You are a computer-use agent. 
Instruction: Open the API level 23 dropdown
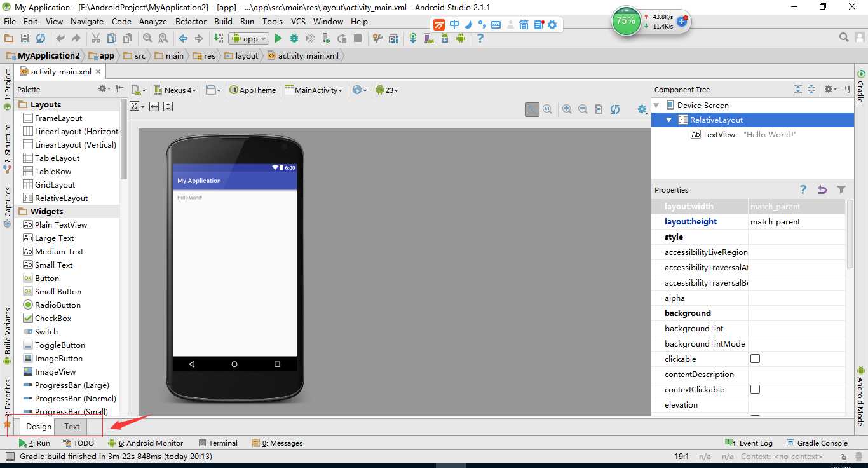click(387, 90)
